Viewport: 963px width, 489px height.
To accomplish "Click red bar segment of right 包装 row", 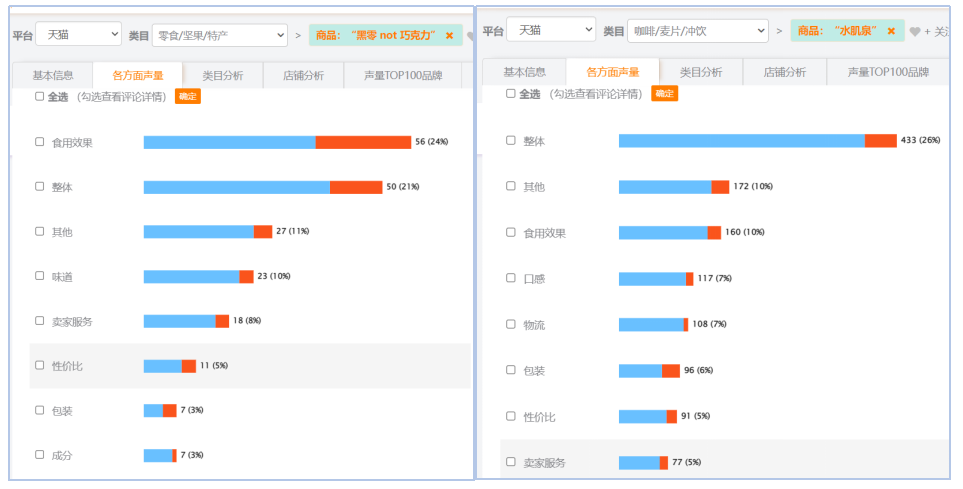I will (671, 371).
